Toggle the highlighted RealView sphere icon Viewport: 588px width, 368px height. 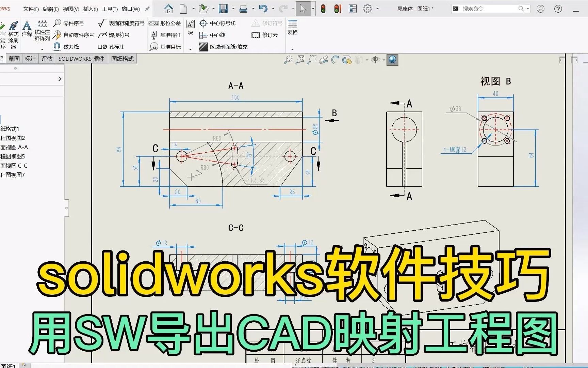392,60
